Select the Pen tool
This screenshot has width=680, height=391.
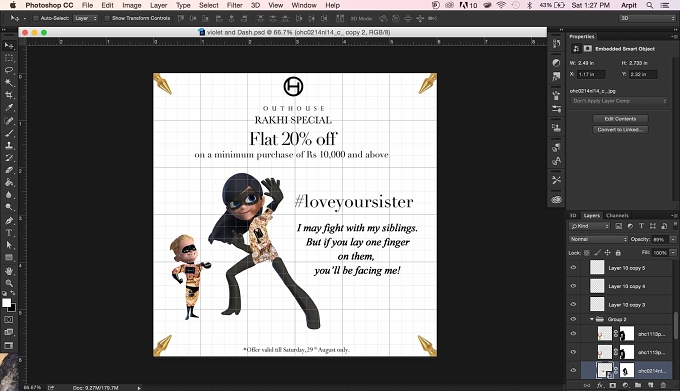[9, 220]
